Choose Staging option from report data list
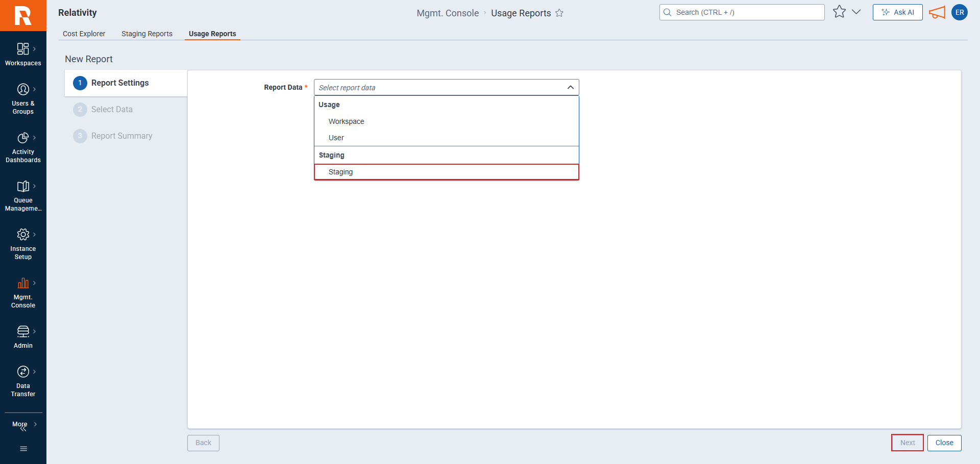The image size is (980, 464). pos(447,172)
